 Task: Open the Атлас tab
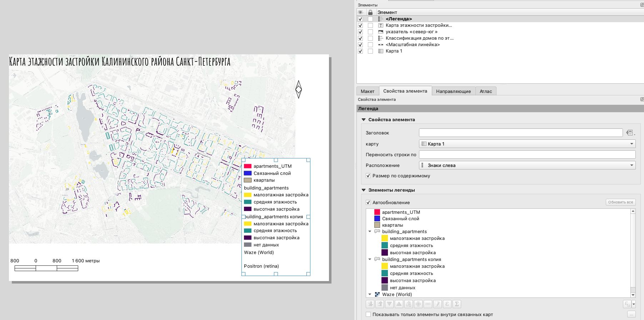pyautogui.click(x=485, y=91)
